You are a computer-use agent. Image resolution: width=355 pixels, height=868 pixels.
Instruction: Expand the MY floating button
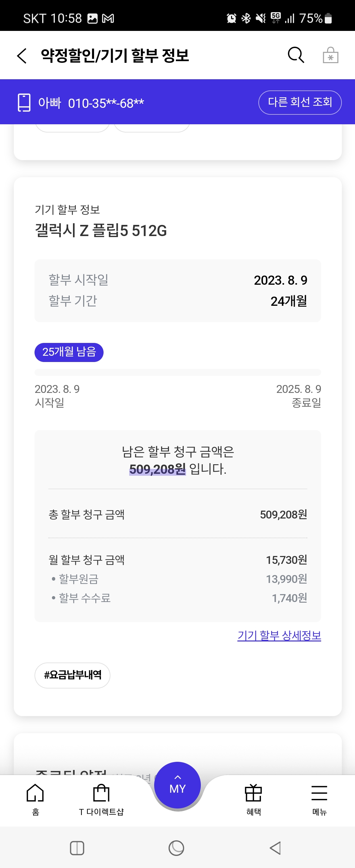[177, 785]
